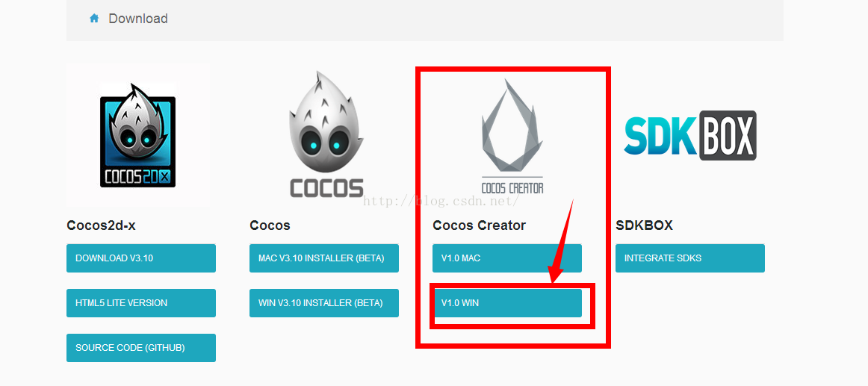This screenshot has height=386, width=868.
Task: Click the COCOS wordmark under mascot
Action: click(x=326, y=188)
